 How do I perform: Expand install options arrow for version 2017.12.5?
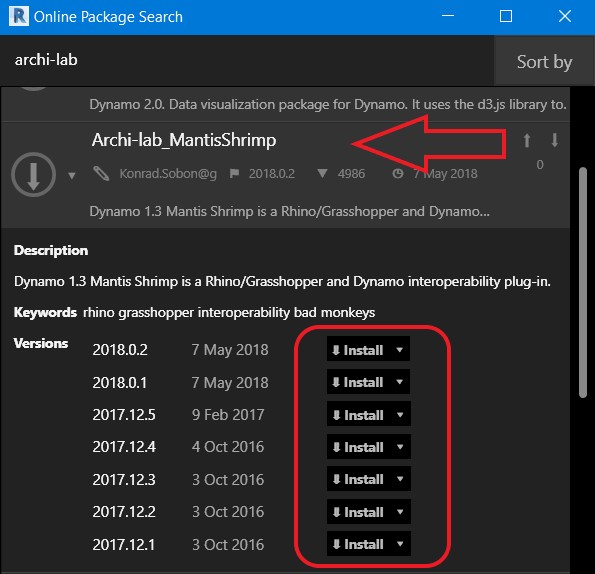point(400,415)
